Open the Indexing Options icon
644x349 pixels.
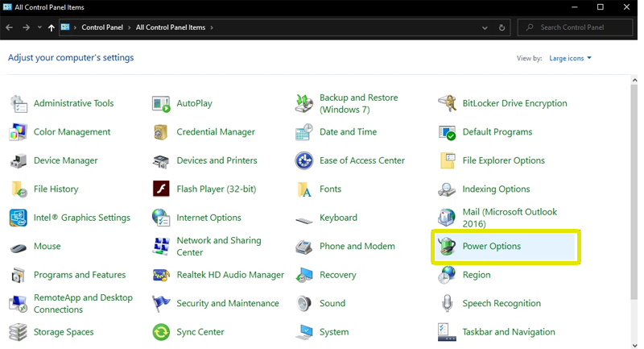pos(447,189)
